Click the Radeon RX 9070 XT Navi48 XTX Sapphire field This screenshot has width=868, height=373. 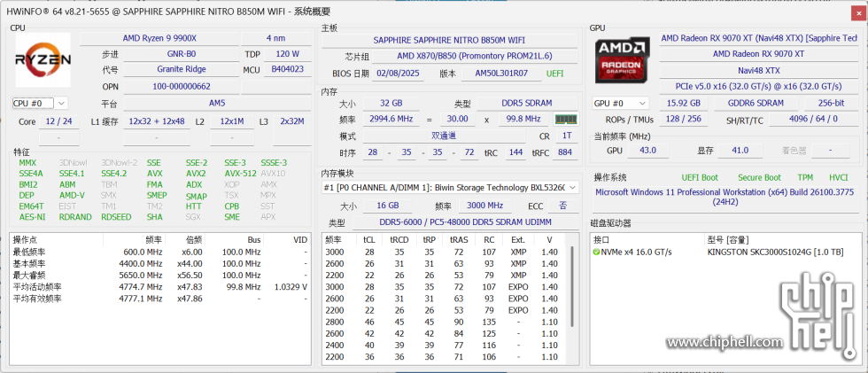(758, 38)
